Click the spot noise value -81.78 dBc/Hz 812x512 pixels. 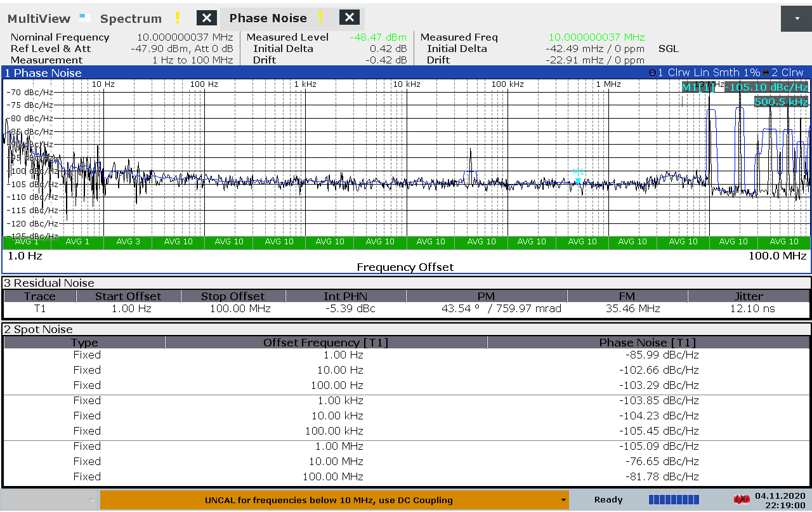662,476
